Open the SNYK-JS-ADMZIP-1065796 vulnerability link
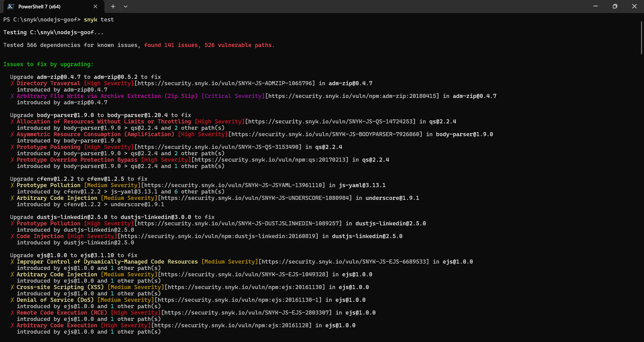 pos(225,83)
